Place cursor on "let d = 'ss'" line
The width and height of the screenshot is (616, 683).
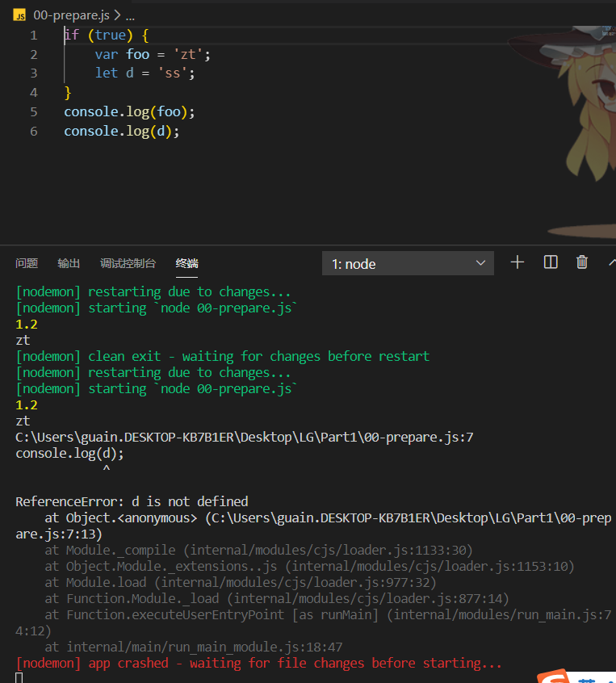[145, 73]
